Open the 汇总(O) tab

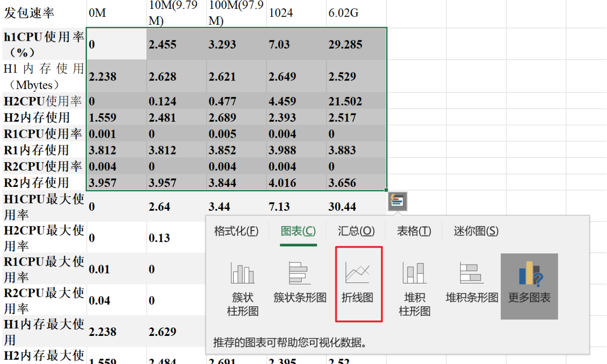(356, 231)
